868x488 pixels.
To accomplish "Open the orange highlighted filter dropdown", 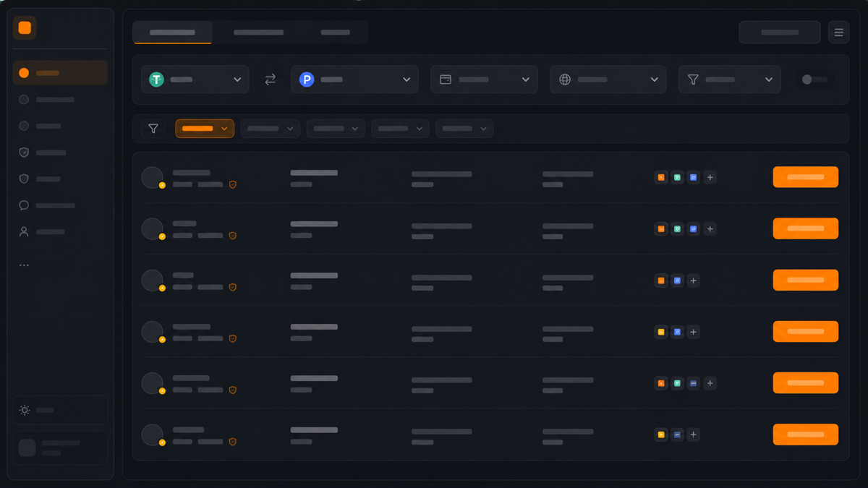I will pos(205,129).
